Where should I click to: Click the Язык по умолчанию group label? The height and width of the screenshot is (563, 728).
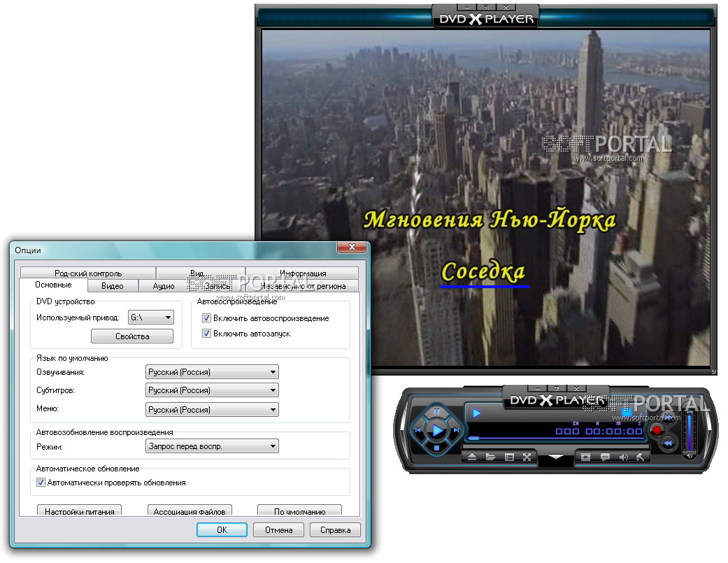(72, 358)
